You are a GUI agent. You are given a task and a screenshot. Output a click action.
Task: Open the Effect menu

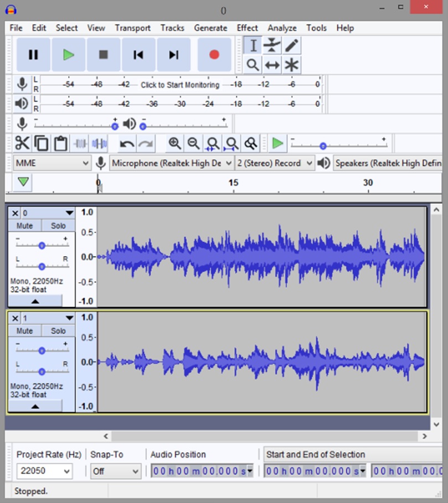click(247, 28)
